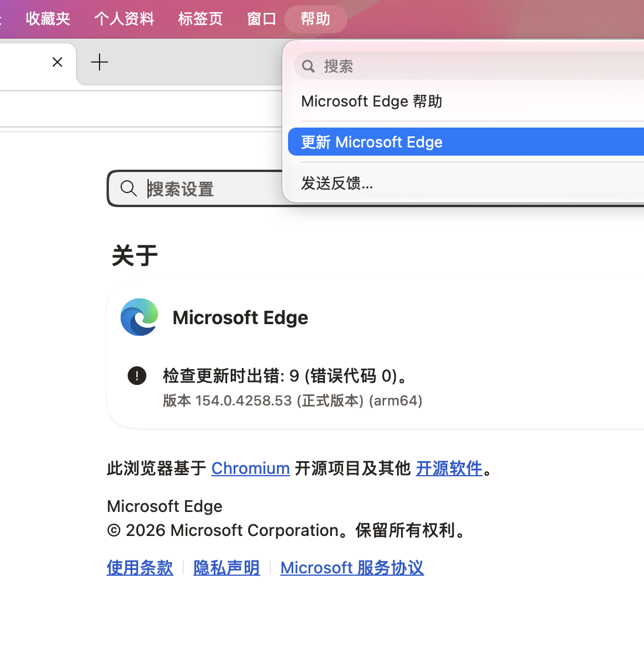The width and height of the screenshot is (644, 660).
Task: Choose 更新 Microsoft Edge menu item
Action: [466, 142]
